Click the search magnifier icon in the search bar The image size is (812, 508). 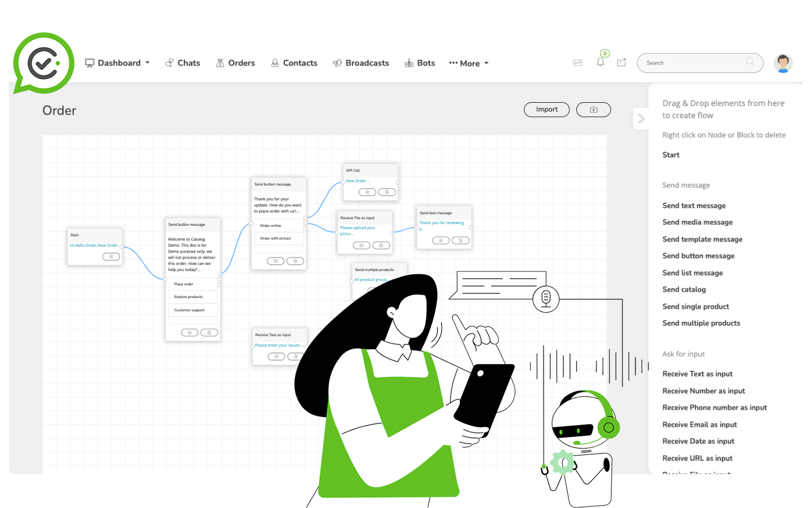(750, 63)
